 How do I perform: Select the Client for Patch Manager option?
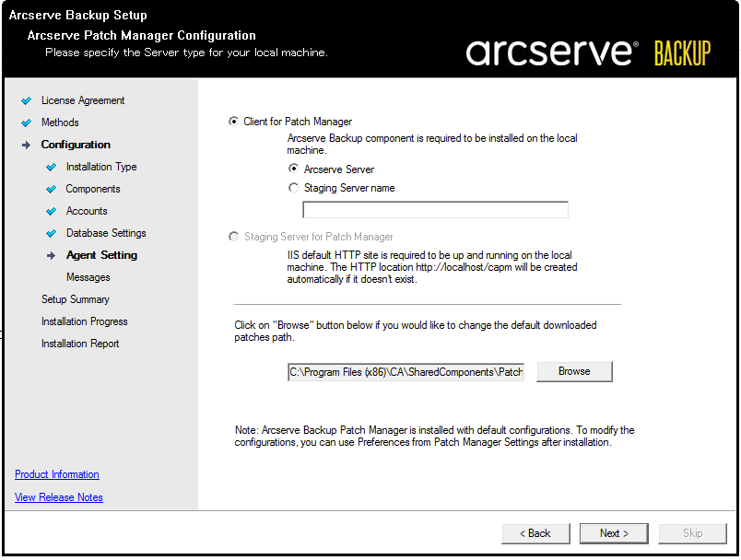(x=233, y=122)
